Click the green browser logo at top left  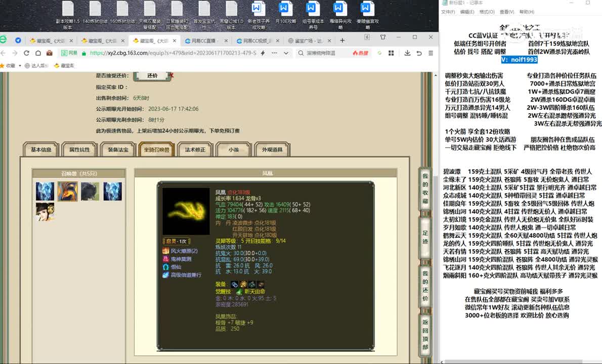pos(3,39)
